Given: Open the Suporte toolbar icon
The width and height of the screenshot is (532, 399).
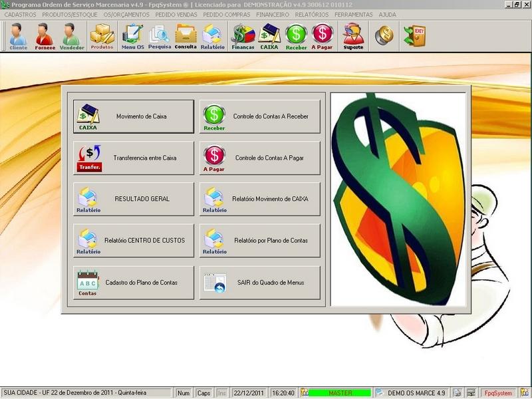Looking at the screenshot, I should pyautogui.click(x=353, y=37).
